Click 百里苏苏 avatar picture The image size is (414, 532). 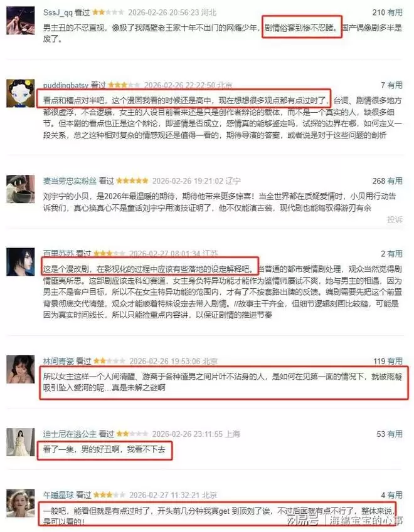(x=20, y=261)
